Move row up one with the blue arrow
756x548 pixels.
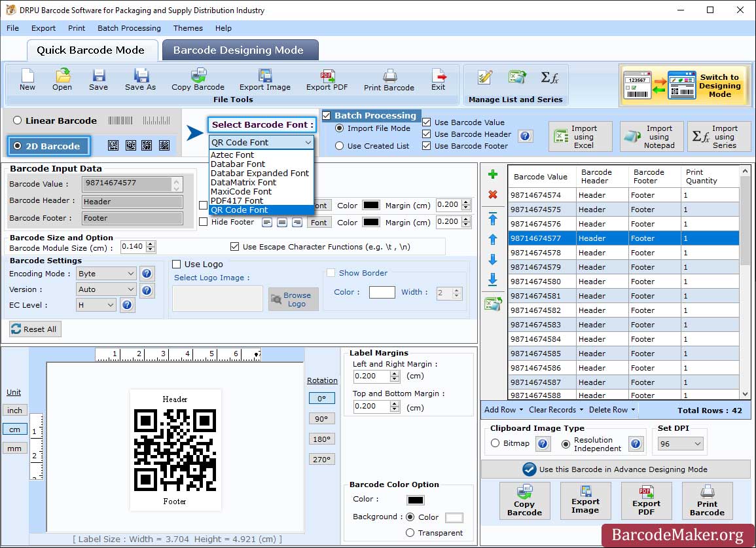tap(493, 239)
